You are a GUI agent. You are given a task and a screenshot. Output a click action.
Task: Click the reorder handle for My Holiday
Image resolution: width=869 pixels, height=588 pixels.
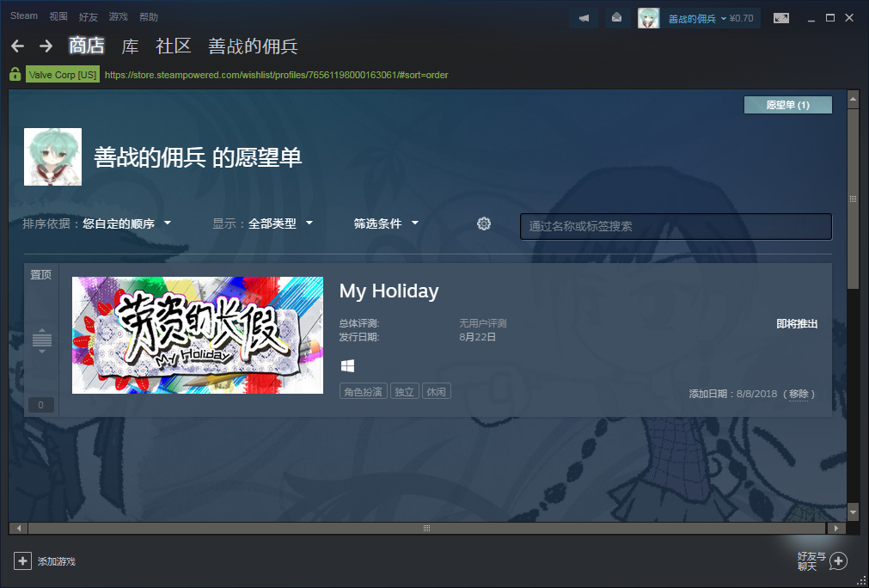pos(41,340)
